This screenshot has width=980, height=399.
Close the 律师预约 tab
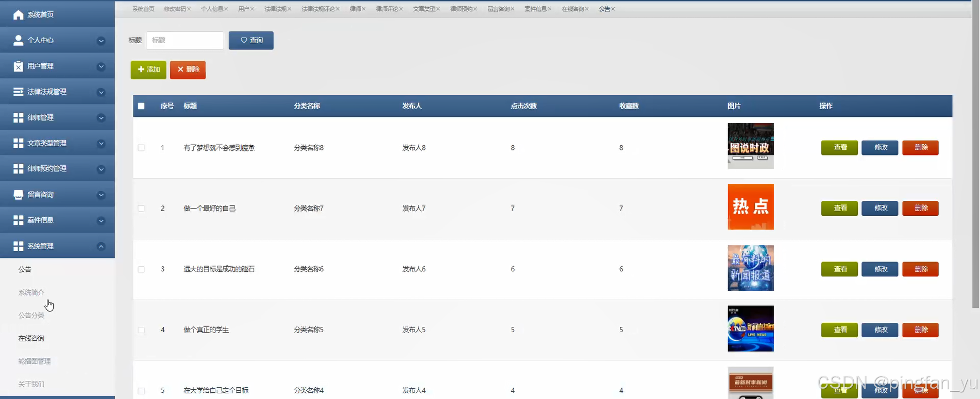[x=476, y=9]
